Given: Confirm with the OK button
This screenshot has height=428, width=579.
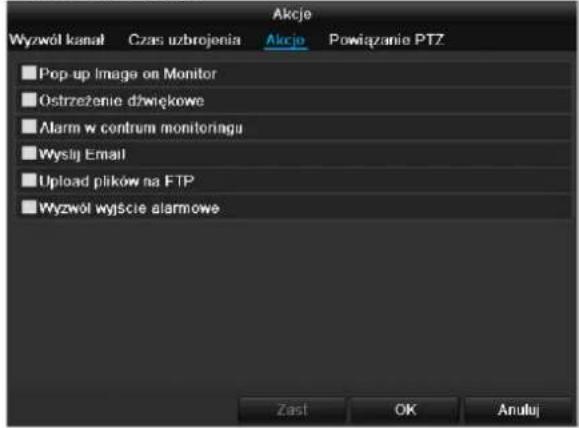Looking at the screenshot, I should (x=405, y=410).
